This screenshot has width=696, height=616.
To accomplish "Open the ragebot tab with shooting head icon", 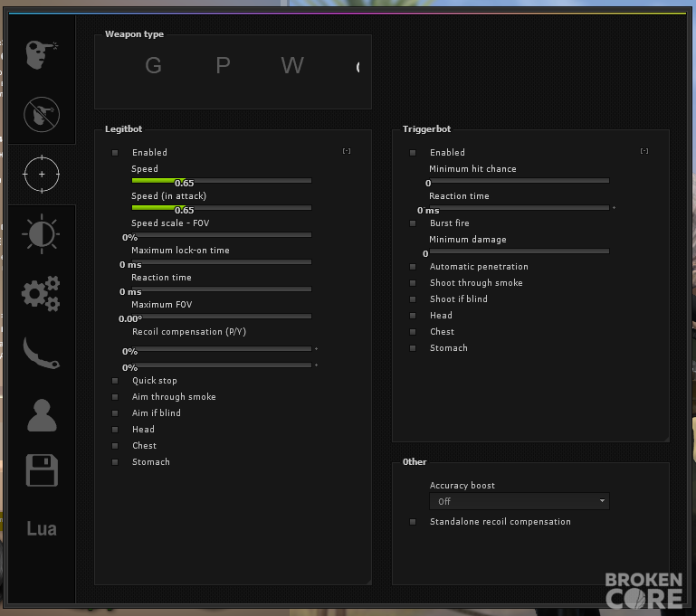I will [x=42, y=54].
